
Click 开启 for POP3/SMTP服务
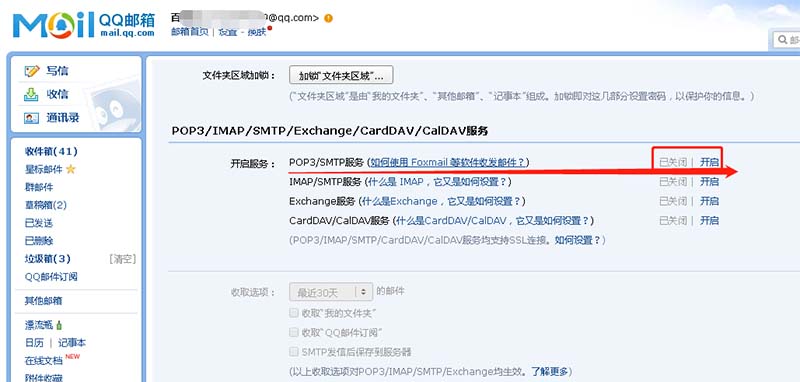coord(709,162)
